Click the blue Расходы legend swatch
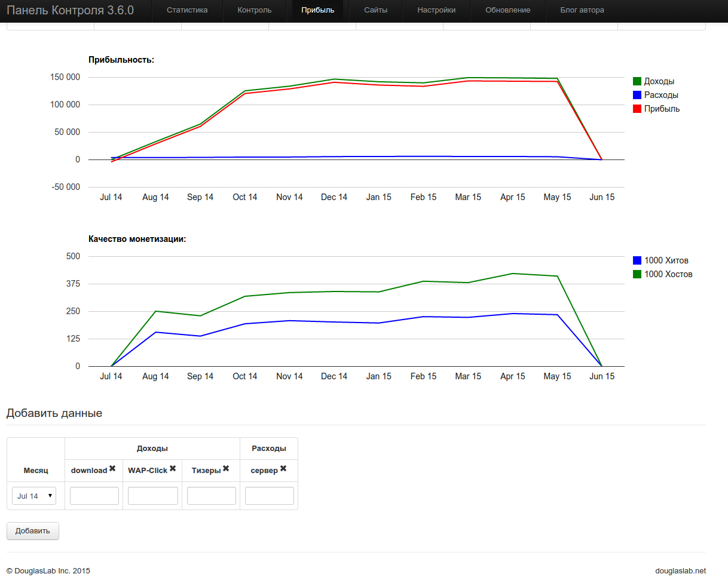The width and height of the screenshot is (728, 577). pyautogui.click(x=637, y=95)
